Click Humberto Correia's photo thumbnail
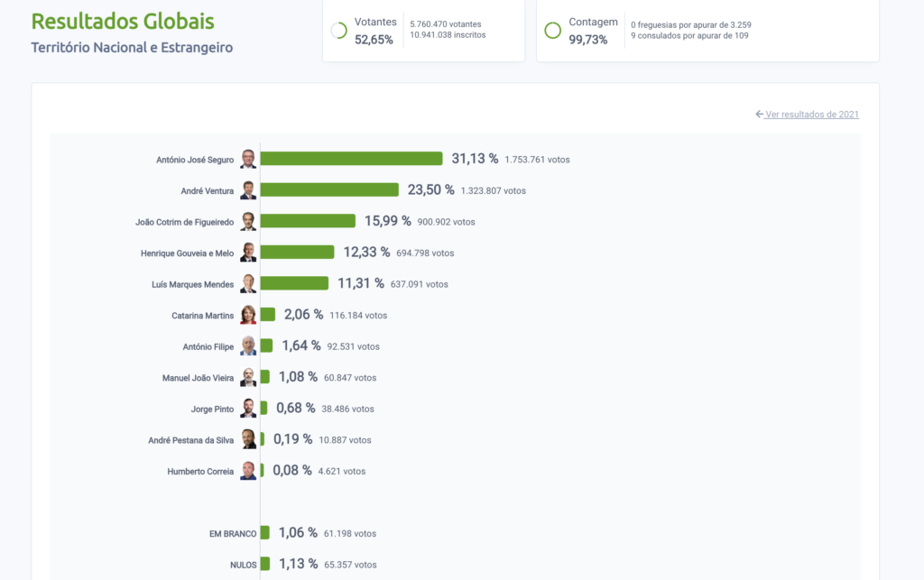The width and height of the screenshot is (924, 580). click(248, 471)
